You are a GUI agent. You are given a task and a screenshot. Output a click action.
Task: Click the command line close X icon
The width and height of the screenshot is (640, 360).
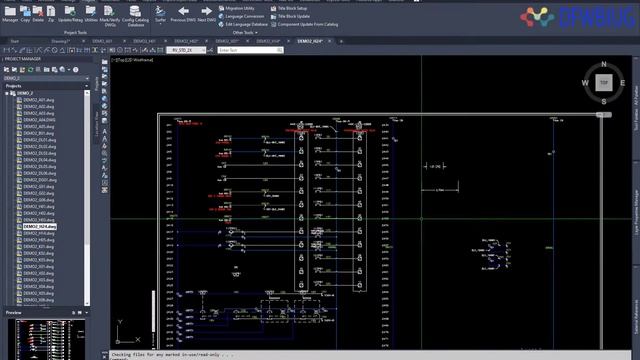pyautogui.click(x=105, y=357)
